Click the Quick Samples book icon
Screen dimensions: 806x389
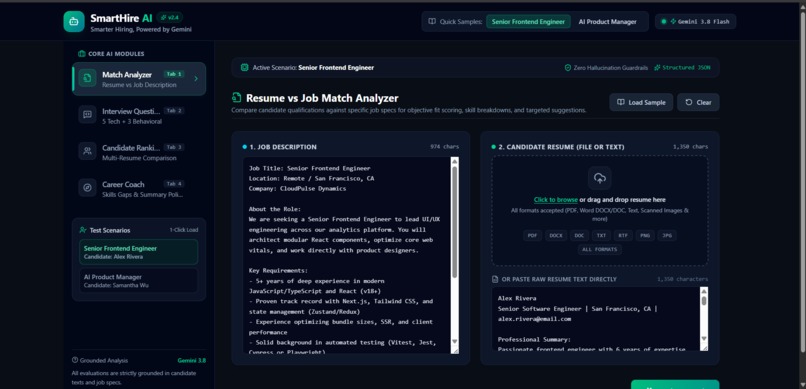click(x=432, y=22)
